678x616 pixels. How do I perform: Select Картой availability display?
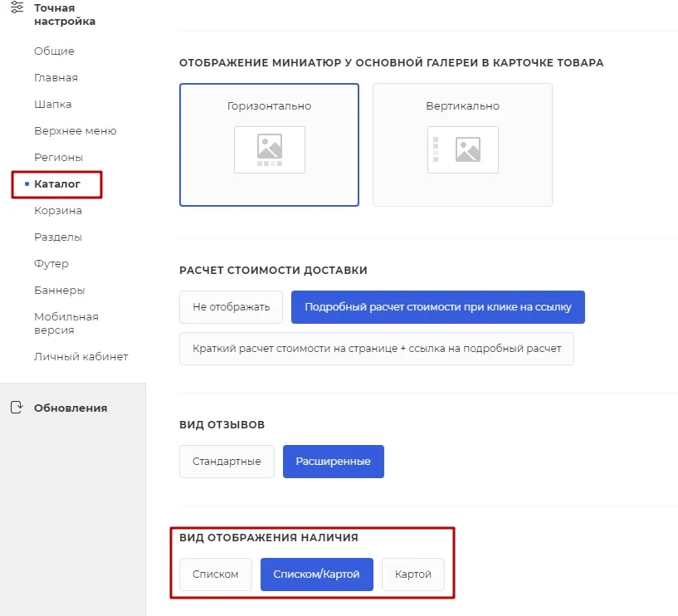click(413, 574)
